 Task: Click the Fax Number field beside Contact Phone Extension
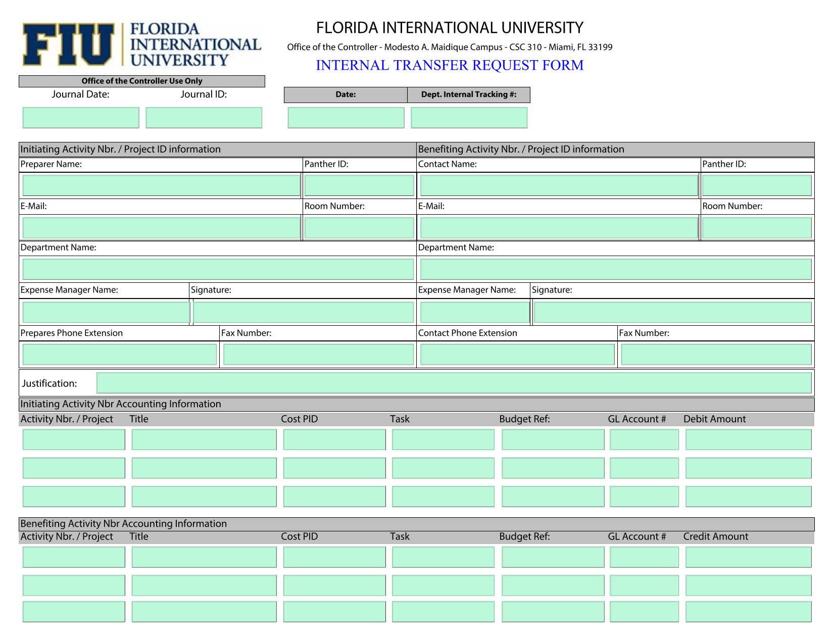click(716, 354)
